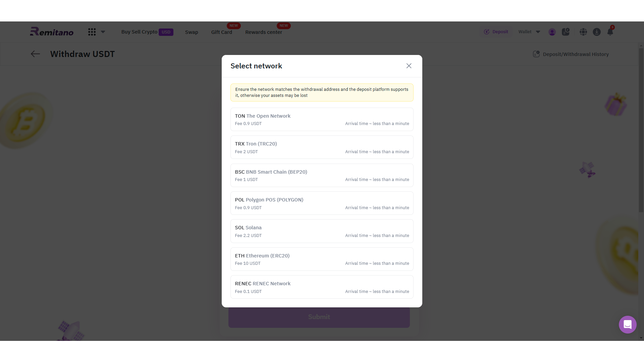Viewport: 644px width, 362px height.
Task: Click the Remitano logo
Action: (52, 32)
